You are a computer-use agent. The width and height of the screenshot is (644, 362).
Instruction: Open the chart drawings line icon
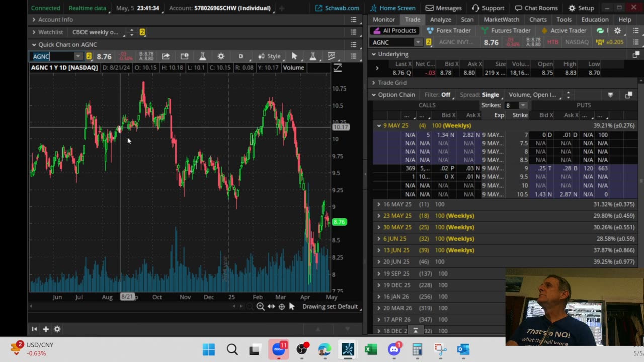(331, 56)
